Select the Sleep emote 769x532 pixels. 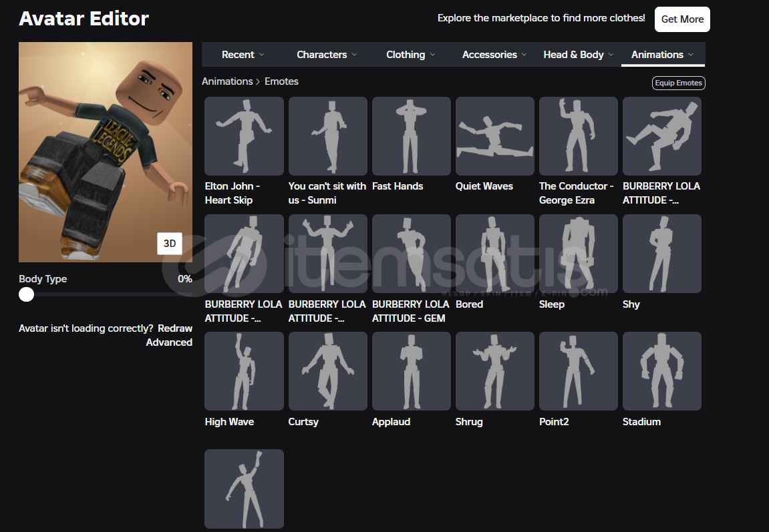(578, 254)
